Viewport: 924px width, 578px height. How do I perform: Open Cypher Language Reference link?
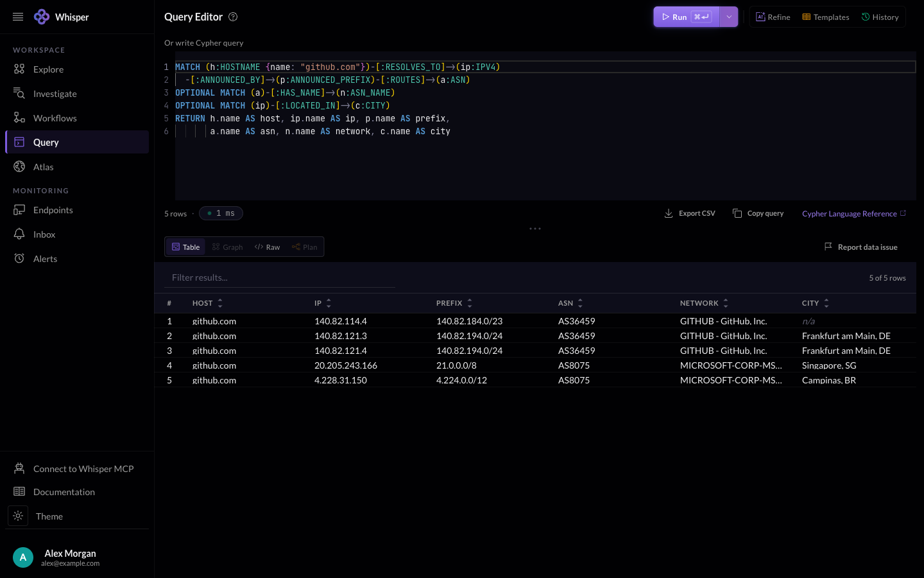click(x=854, y=213)
